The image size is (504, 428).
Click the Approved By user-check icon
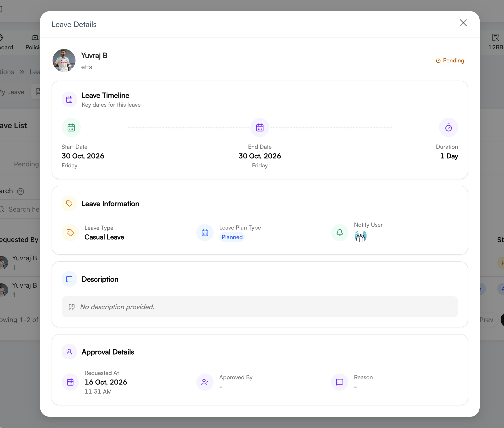pos(205,382)
